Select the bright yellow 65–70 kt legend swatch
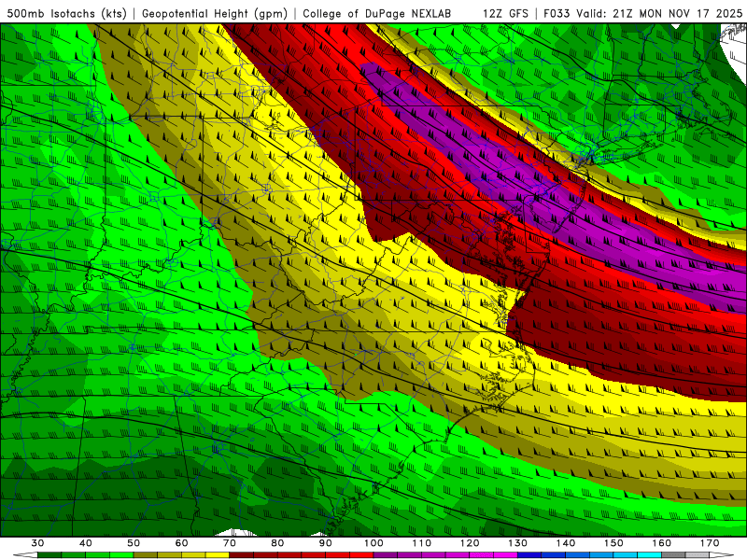Image resolution: width=747 pixels, height=560 pixels. (x=218, y=555)
